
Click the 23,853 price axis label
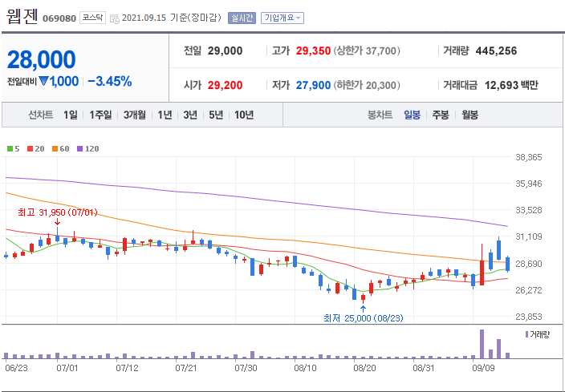(x=527, y=317)
